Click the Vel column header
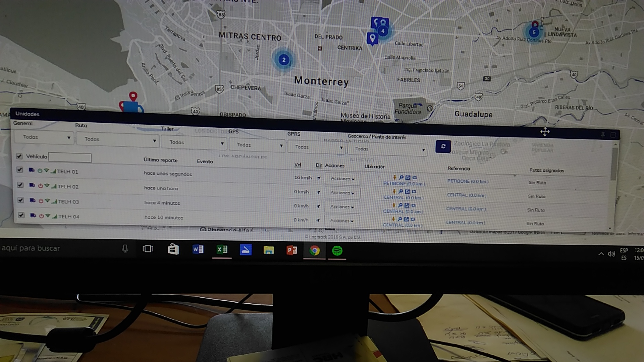The width and height of the screenshot is (644, 362). tap(298, 165)
